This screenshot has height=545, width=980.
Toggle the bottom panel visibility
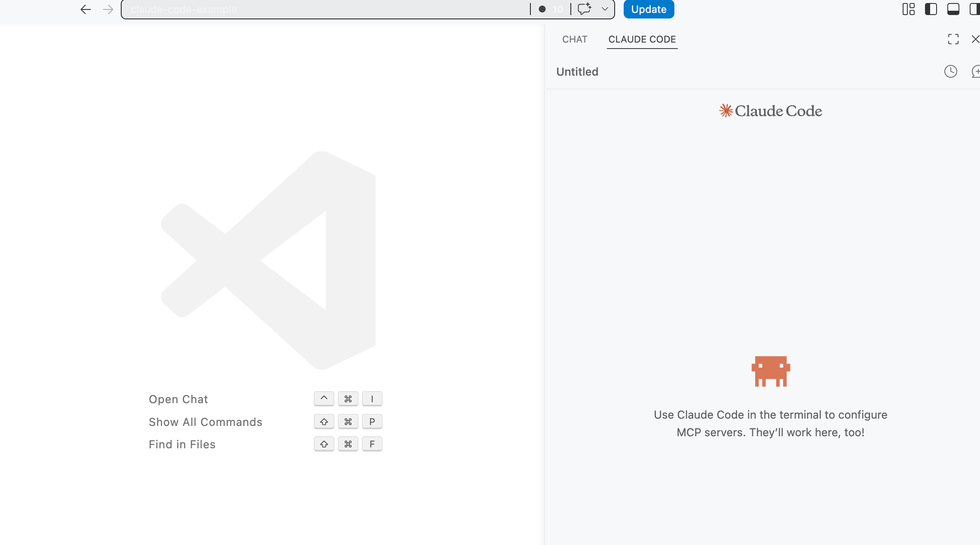click(x=953, y=9)
